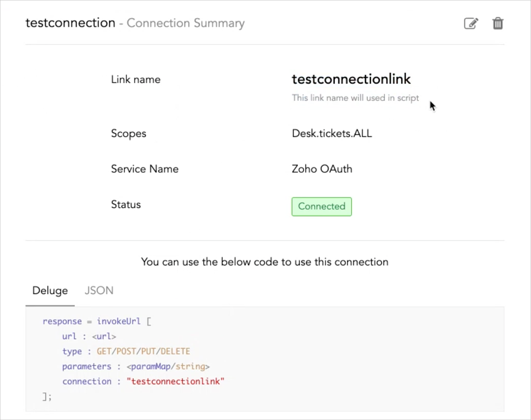Click the Desk.tickets.ALL scope value
This screenshot has height=420, width=531.
pyautogui.click(x=332, y=133)
